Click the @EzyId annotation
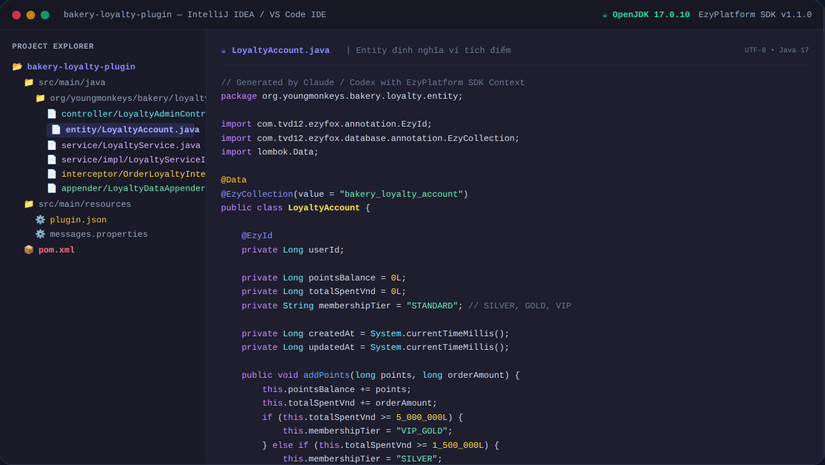The image size is (825, 465). click(257, 236)
